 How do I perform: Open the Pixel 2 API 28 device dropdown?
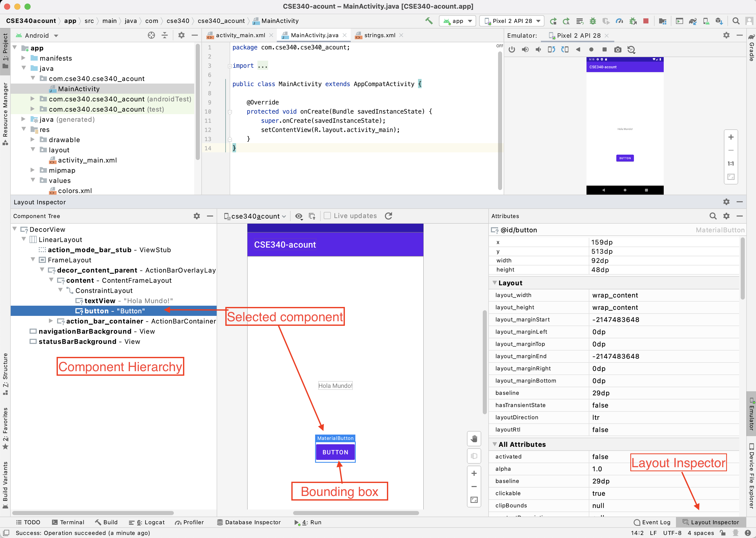(512, 21)
